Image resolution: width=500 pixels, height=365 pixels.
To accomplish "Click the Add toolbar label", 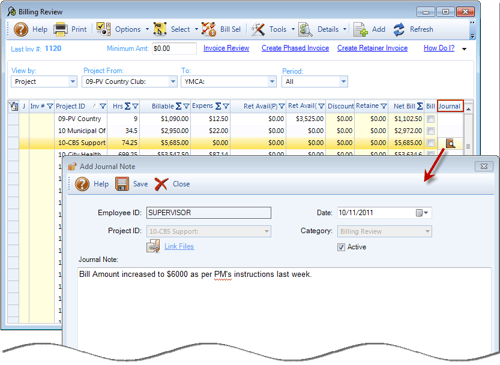I will pos(379,29).
